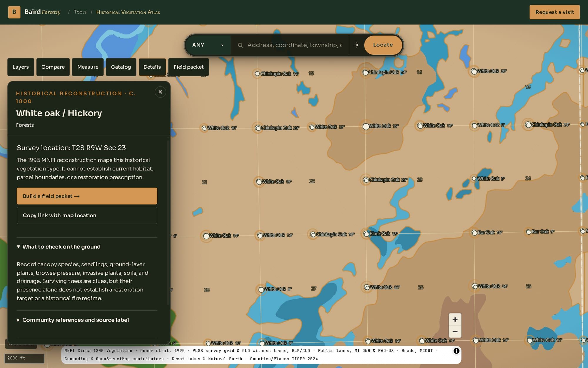The image size is (588, 368).
Task: Focus the address search field
Action: click(x=295, y=45)
